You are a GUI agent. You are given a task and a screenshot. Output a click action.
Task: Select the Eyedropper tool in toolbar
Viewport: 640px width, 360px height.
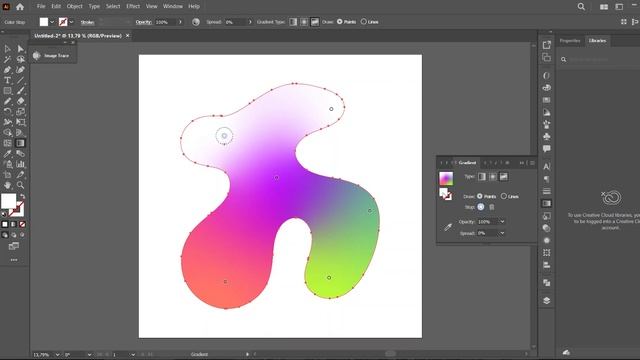point(7,154)
